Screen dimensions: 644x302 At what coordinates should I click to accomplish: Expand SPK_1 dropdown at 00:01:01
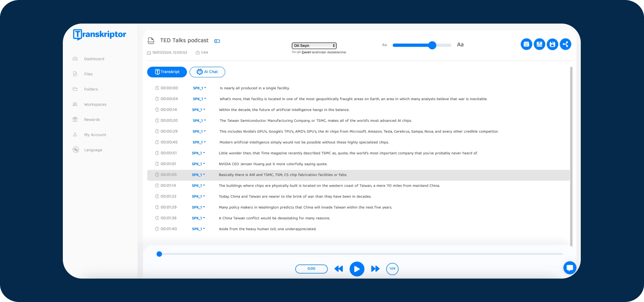point(199,164)
